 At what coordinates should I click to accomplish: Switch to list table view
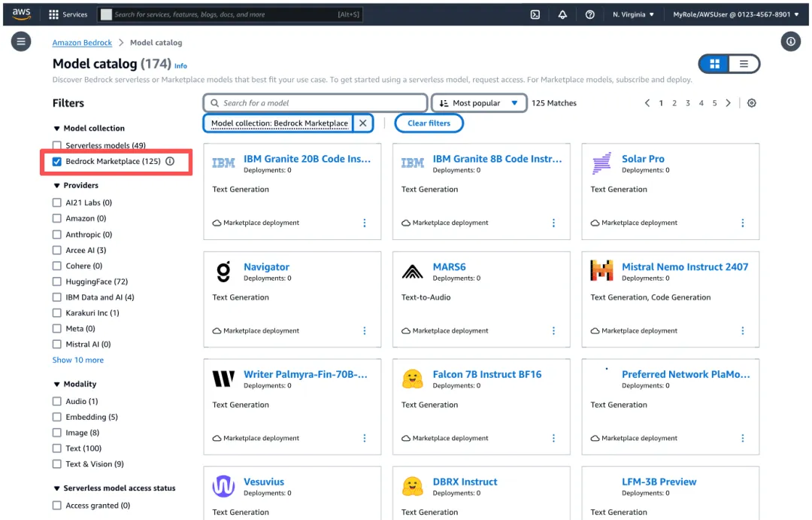pyautogui.click(x=744, y=64)
